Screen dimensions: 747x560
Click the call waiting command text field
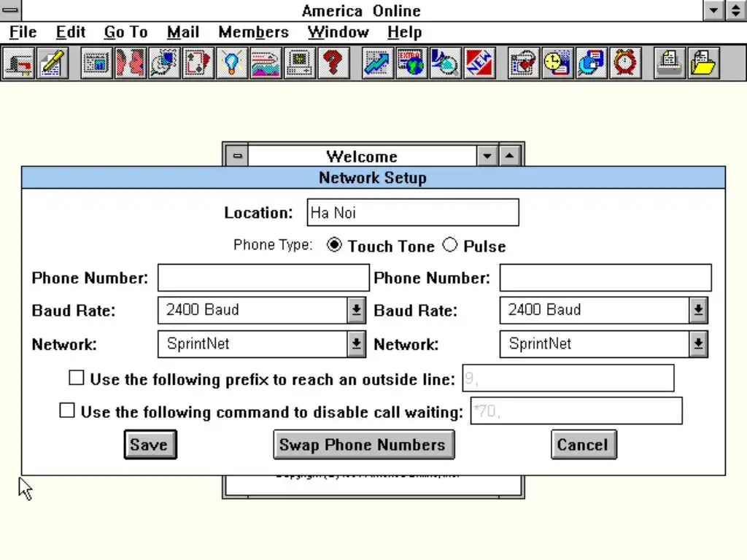[576, 411]
